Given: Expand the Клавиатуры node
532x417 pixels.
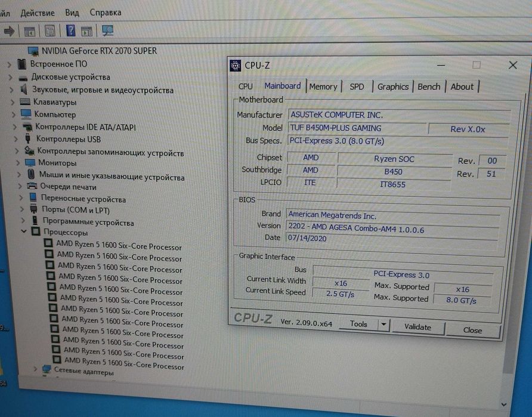Looking at the screenshot, I should point(13,102).
